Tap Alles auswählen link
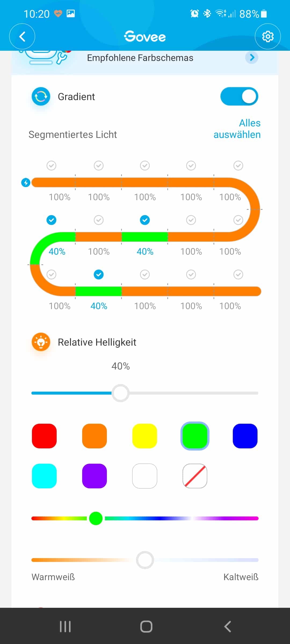The height and width of the screenshot is (644, 290). tap(237, 129)
